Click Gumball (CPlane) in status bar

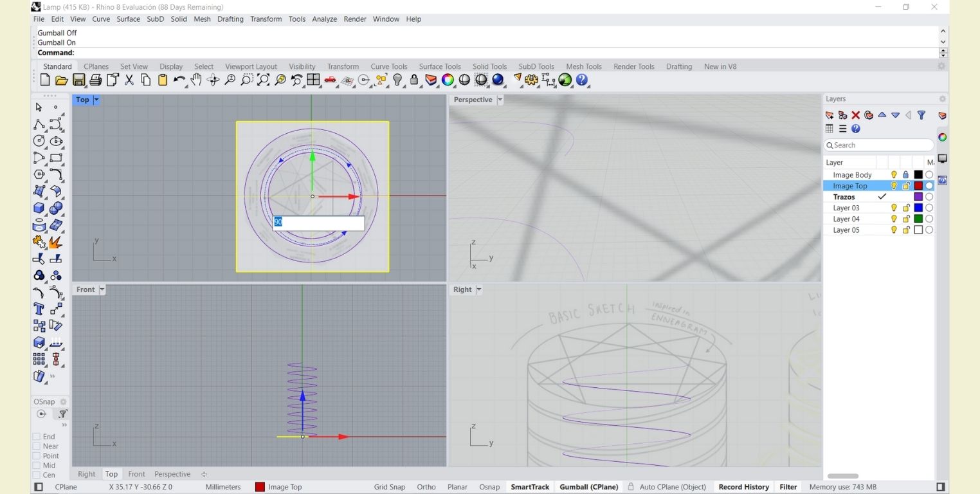(x=589, y=487)
